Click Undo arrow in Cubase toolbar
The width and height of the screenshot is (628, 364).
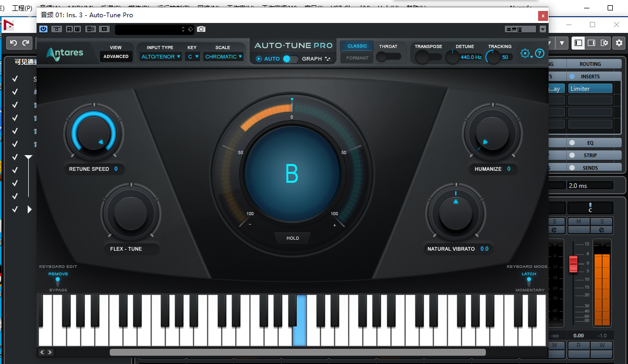click(13, 43)
